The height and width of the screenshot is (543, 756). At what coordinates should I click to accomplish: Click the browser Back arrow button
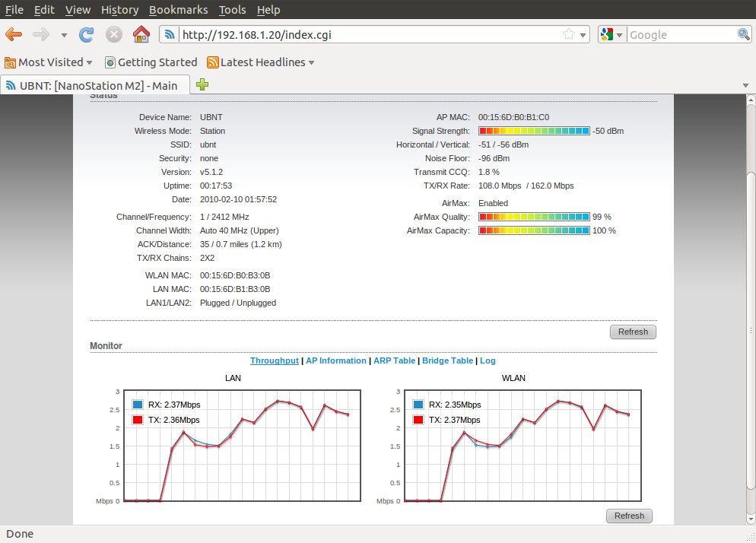[14, 34]
